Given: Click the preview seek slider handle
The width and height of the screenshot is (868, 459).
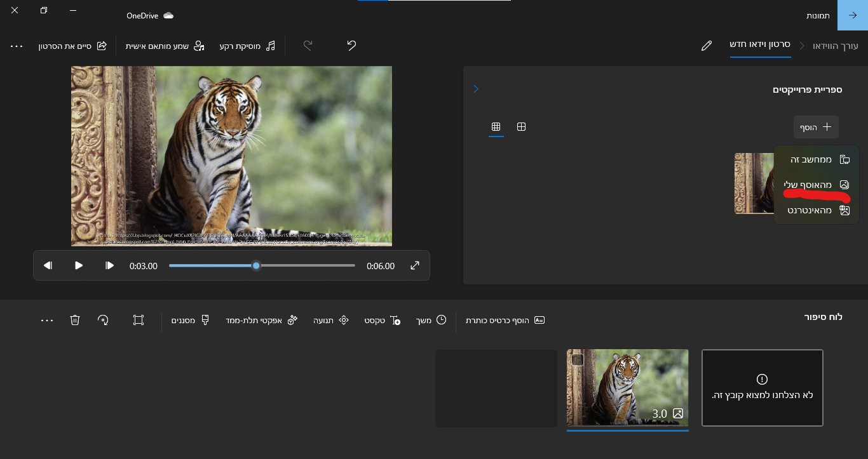Looking at the screenshot, I should [256, 265].
